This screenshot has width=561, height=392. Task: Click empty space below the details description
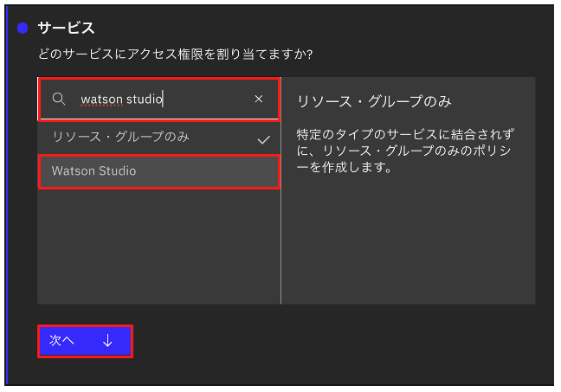click(407, 242)
